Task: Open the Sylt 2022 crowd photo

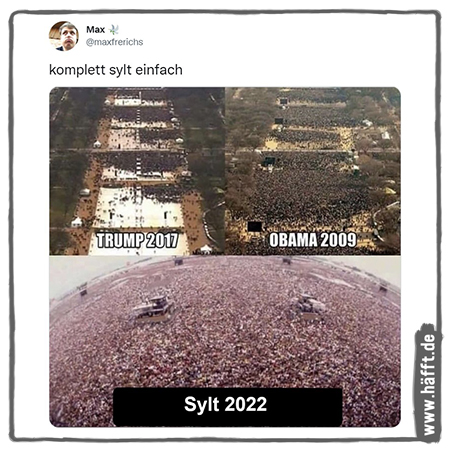Action: point(225,341)
